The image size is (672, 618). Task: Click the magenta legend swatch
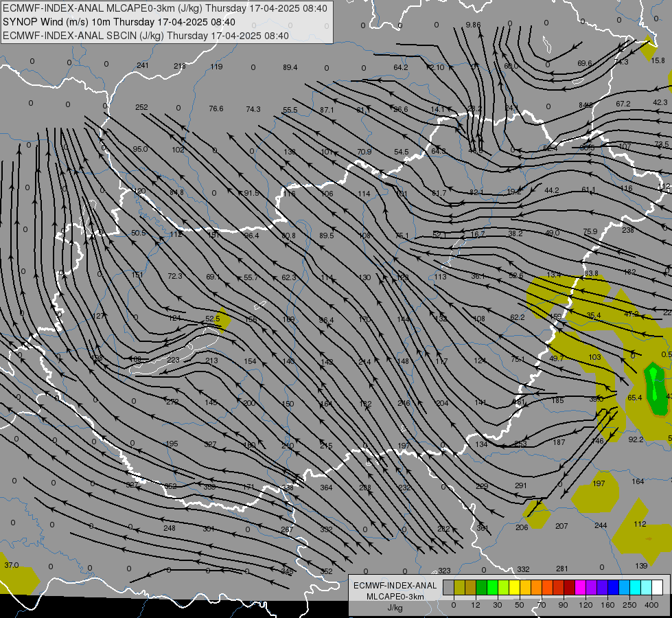(x=580, y=587)
